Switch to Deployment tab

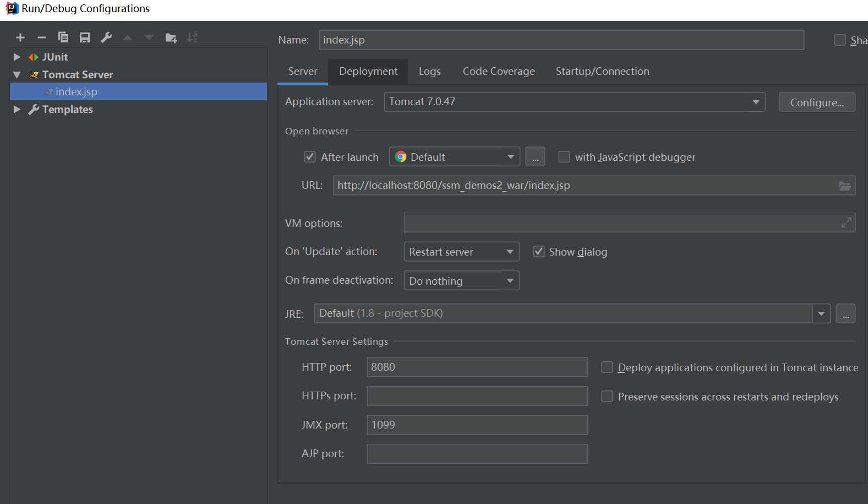coord(368,71)
